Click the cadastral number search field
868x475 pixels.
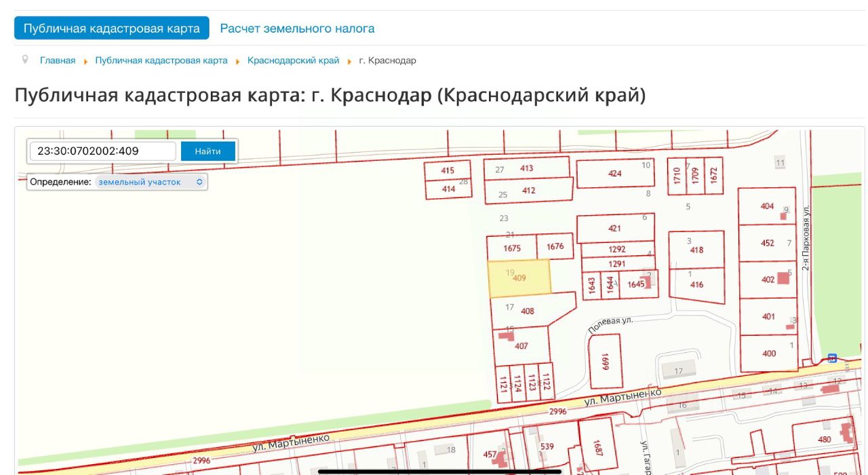103,151
